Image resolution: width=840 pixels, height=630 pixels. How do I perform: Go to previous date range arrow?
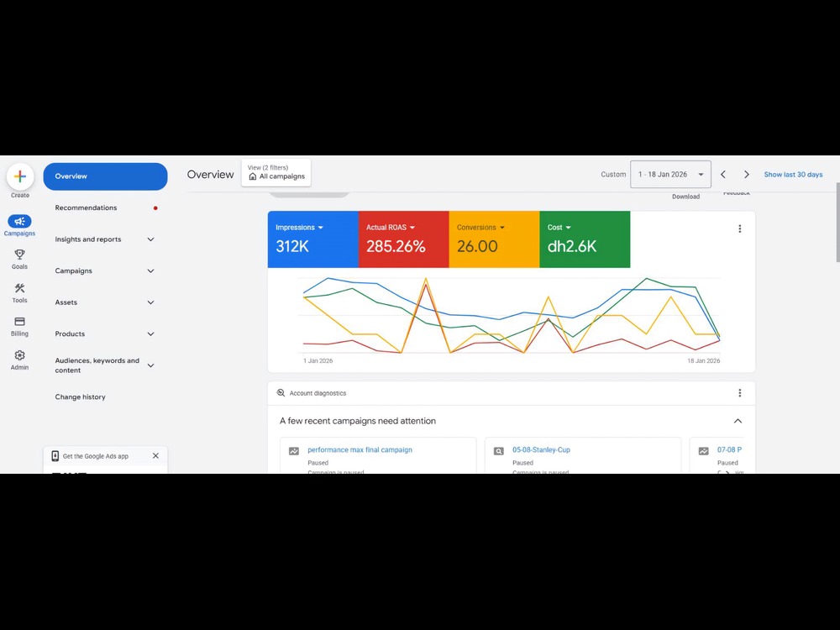pos(723,175)
